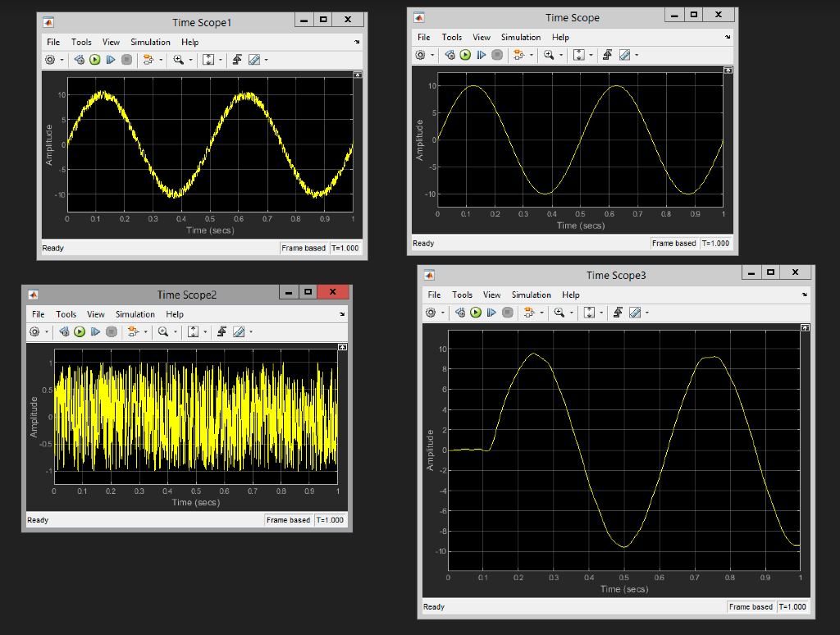Open Help menu in Time Scope window
Screen dimensions: 840x635
[x=560, y=38]
